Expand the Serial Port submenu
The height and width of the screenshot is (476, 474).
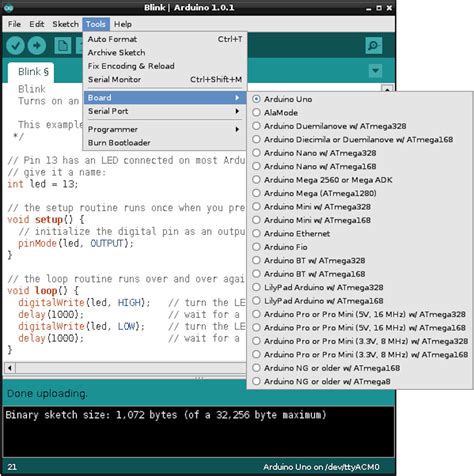point(165,111)
